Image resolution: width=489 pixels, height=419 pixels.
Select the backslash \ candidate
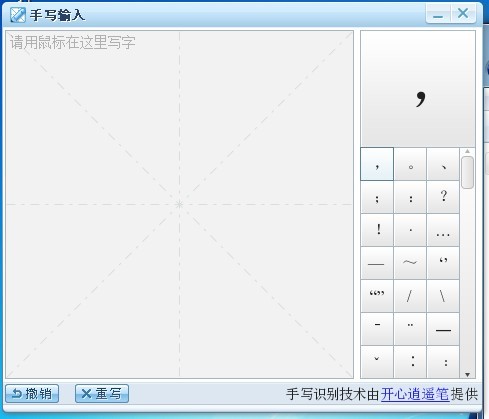click(x=443, y=296)
